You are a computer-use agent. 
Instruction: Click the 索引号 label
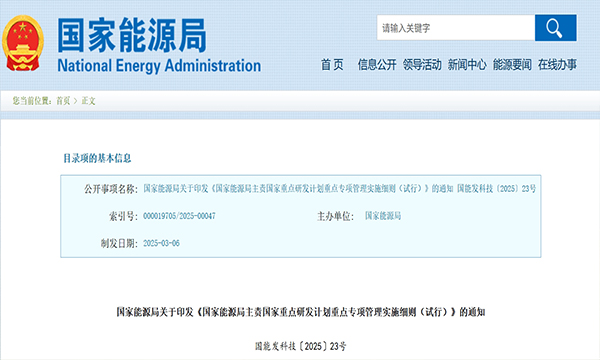point(123,216)
